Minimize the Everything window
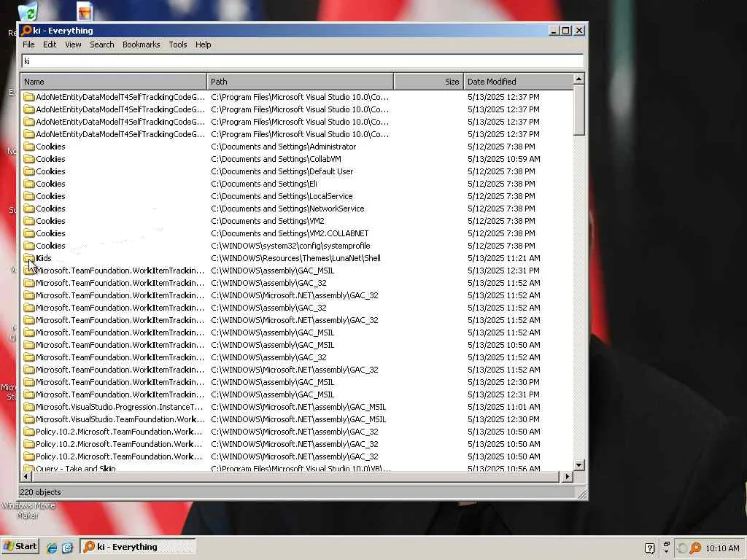This screenshot has width=747, height=560. tap(553, 31)
